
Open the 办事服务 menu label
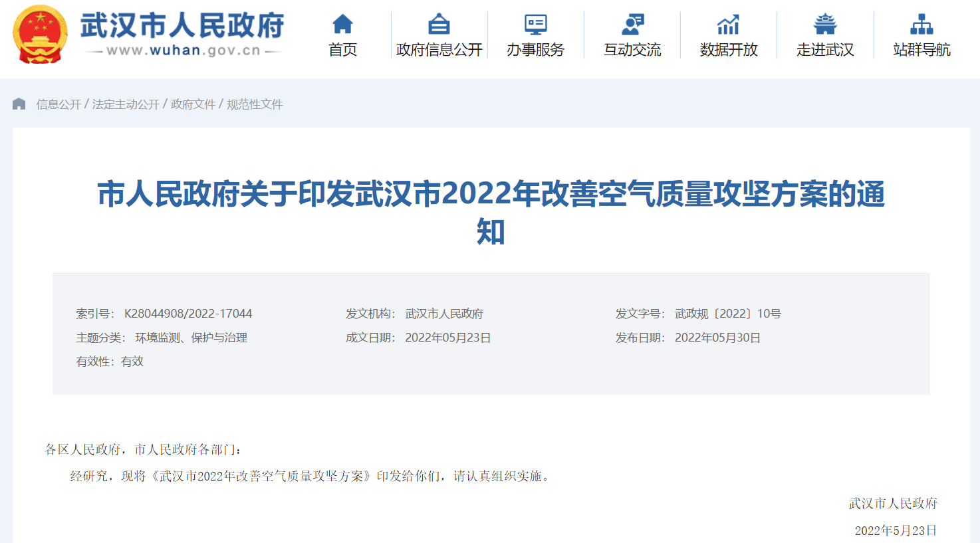(535, 50)
